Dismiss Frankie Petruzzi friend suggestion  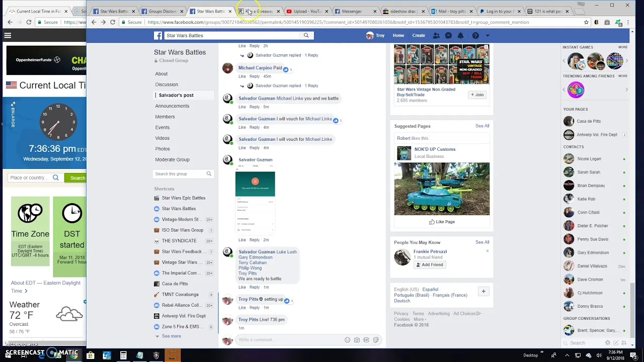(x=487, y=251)
